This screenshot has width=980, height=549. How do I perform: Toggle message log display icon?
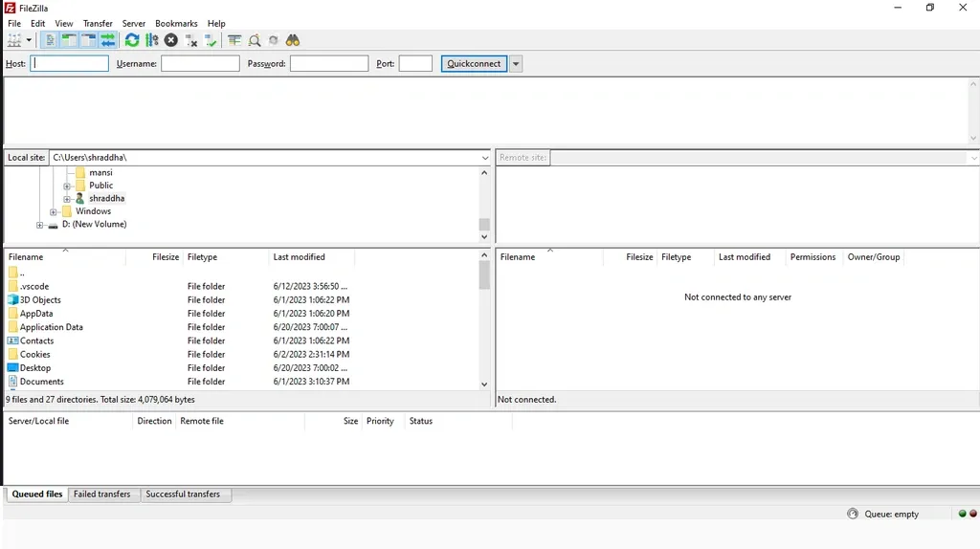50,40
